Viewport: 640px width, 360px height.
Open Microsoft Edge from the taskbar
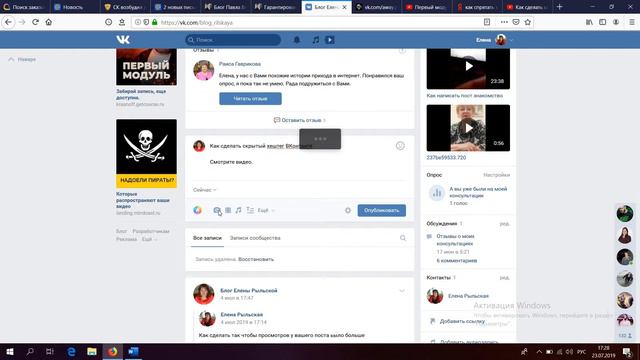(x=71, y=351)
